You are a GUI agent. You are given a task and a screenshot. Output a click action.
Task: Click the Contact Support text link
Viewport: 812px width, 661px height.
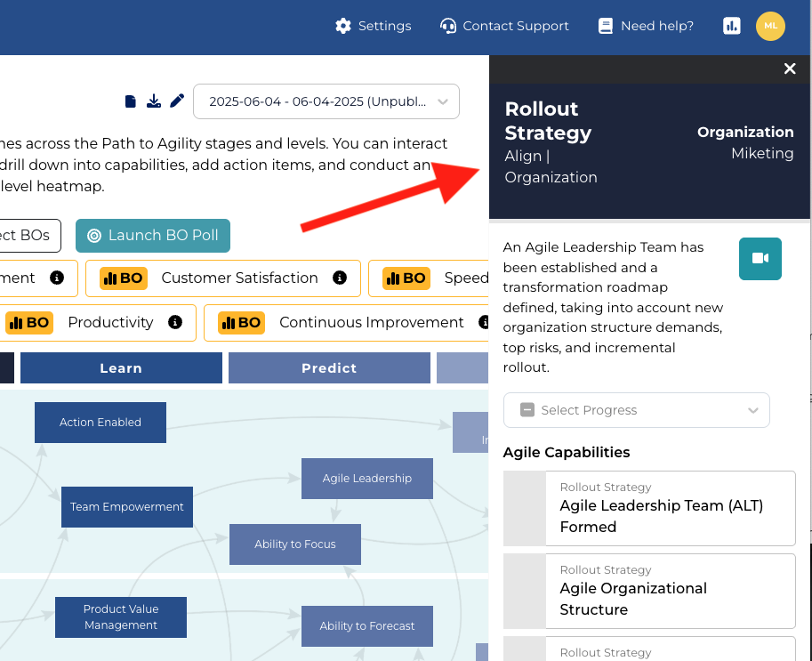(x=516, y=26)
